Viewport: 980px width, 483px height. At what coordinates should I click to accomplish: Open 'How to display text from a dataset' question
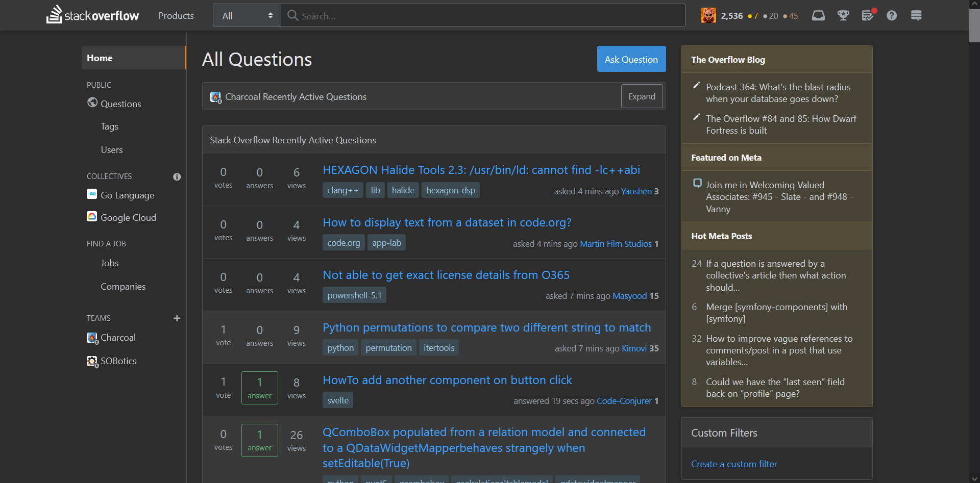point(447,222)
